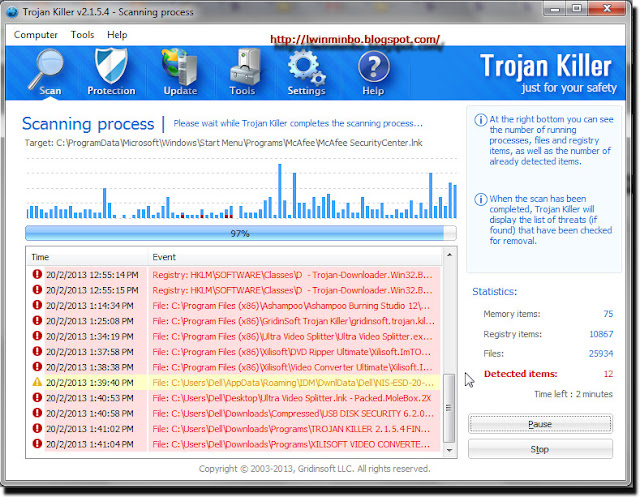Open the Settings gears icon
Viewport: 640px width, 497px height.
pos(306,67)
